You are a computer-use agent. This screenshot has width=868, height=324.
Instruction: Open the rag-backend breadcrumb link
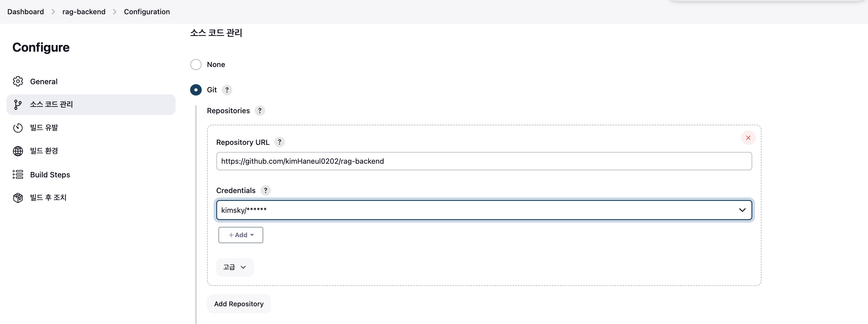(x=84, y=12)
